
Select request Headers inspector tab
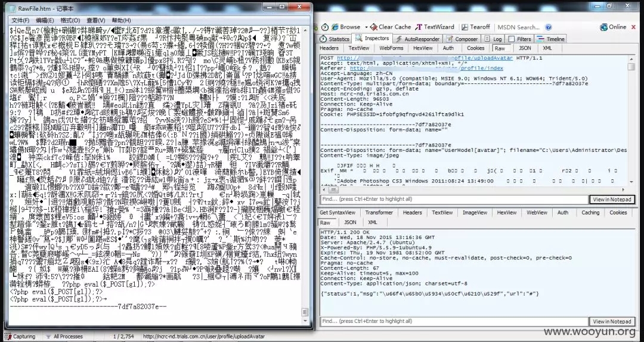pos(329,48)
